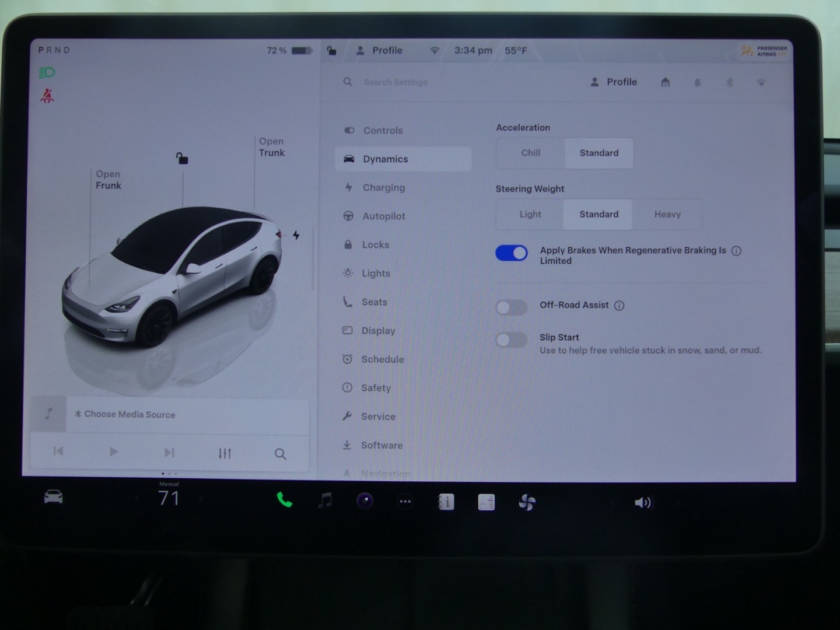Click the media search magnifier icon

(x=280, y=454)
